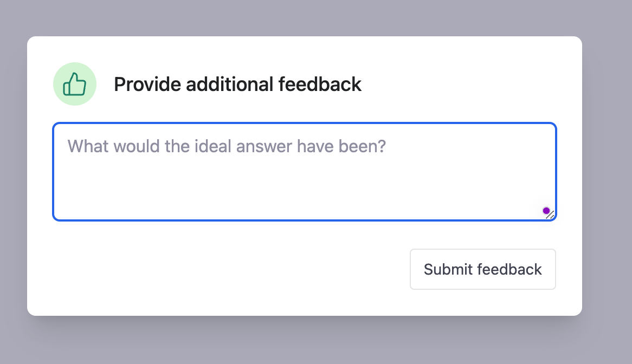Focus the ideal answer text area
Screen dimensions: 632x364
304,172
